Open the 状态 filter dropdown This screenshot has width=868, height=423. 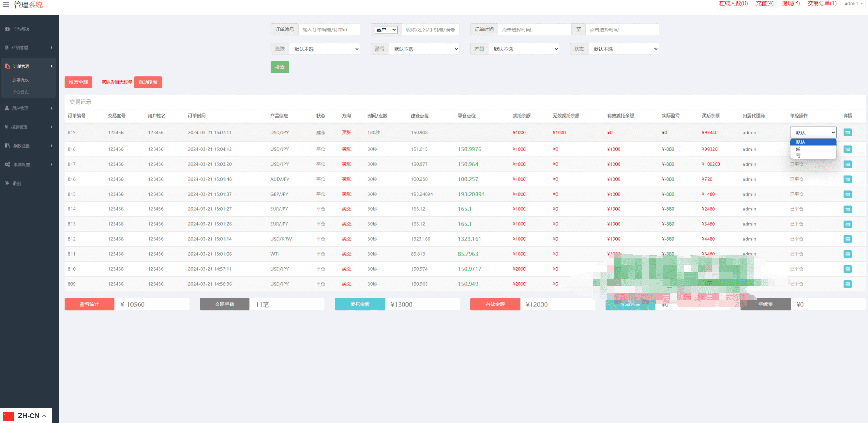pos(624,49)
